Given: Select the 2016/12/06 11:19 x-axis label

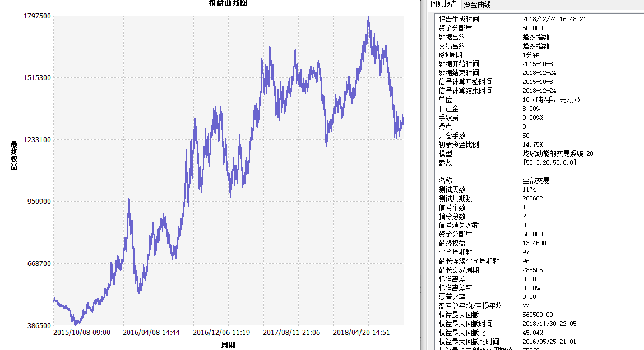Looking at the screenshot, I should 221,333.
